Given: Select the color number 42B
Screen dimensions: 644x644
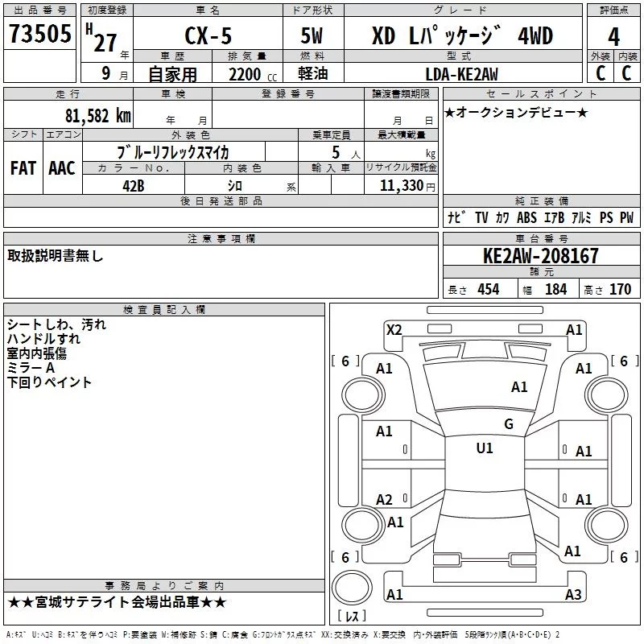Looking at the screenshot, I should pos(134,185).
